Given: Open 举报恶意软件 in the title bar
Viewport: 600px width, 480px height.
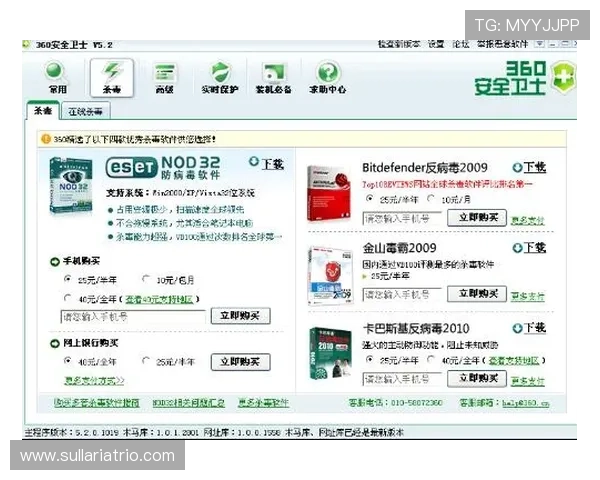Looking at the screenshot, I should tap(502, 44).
